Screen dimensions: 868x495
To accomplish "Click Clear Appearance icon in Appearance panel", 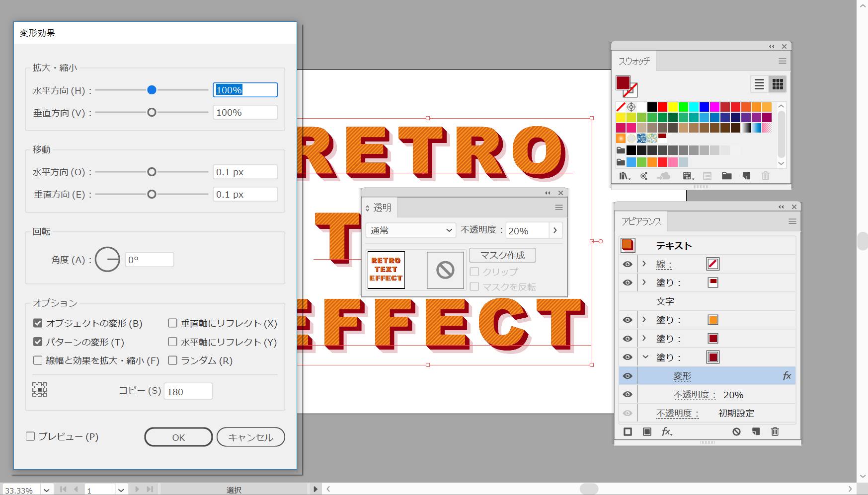I will (736, 432).
